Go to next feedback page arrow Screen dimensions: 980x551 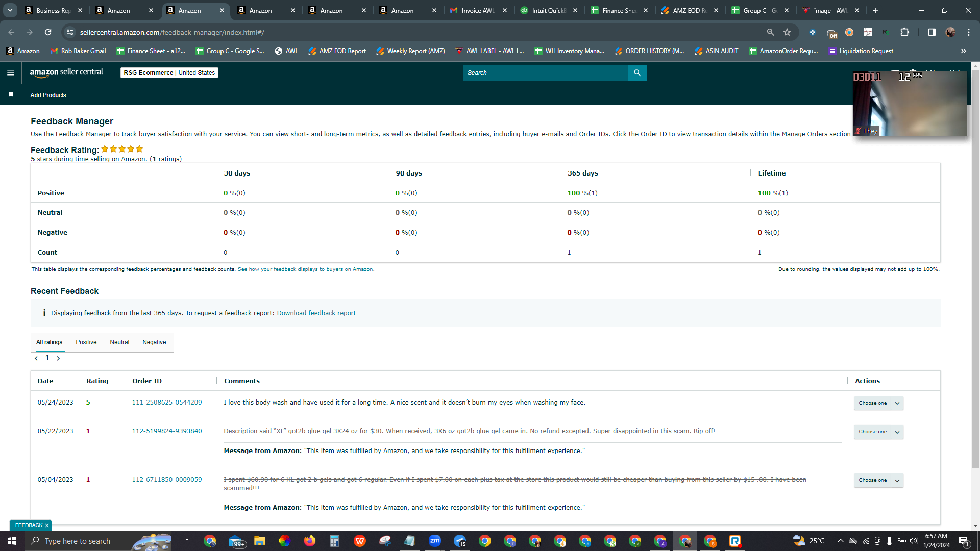click(x=58, y=358)
